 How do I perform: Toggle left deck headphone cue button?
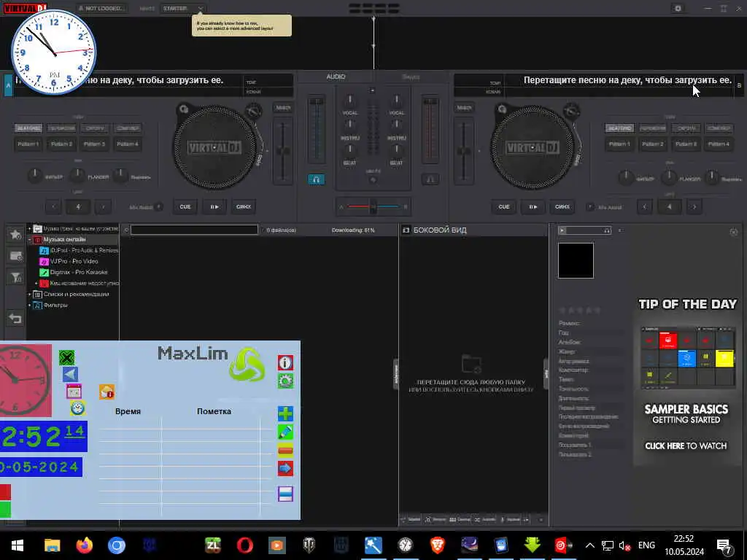(x=317, y=179)
